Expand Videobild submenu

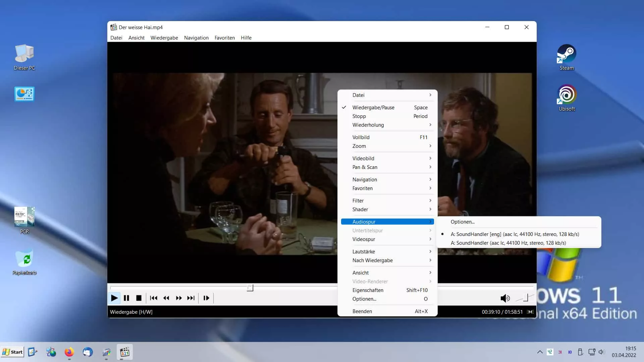click(387, 159)
